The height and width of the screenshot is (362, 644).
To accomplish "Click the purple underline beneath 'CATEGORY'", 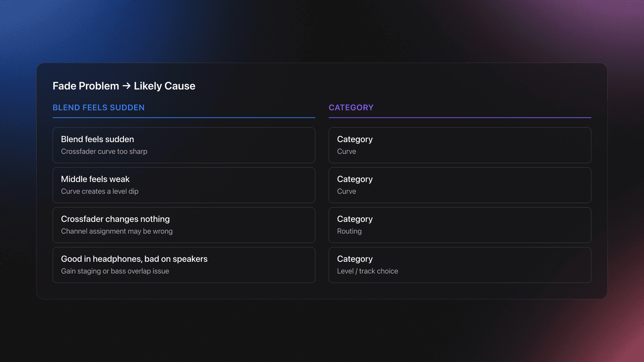I will pyautogui.click(x=460, y=118).
